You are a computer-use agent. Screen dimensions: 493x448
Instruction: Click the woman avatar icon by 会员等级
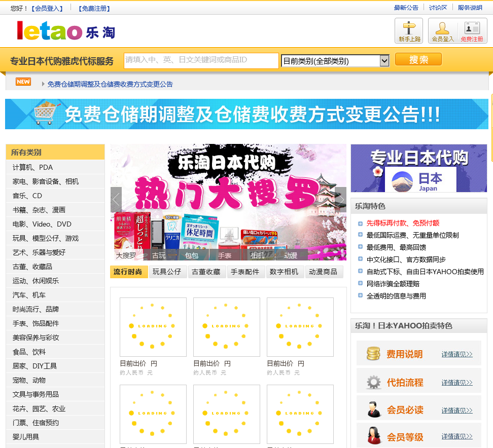point(373,436)
